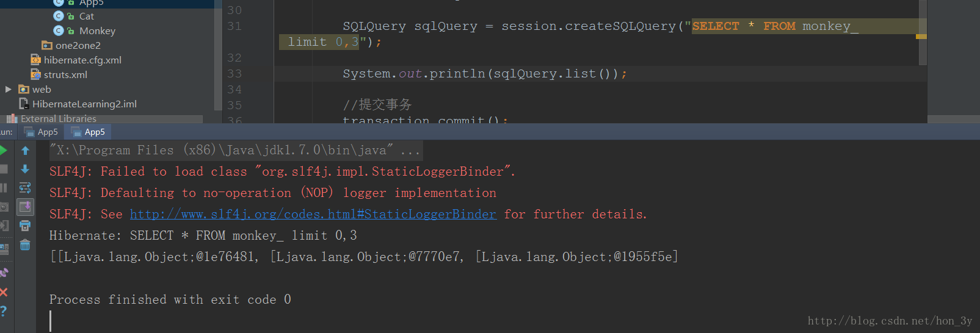Click the HibernateLearning2.iml file icon

pyautogui.click(x=24, y=104)
